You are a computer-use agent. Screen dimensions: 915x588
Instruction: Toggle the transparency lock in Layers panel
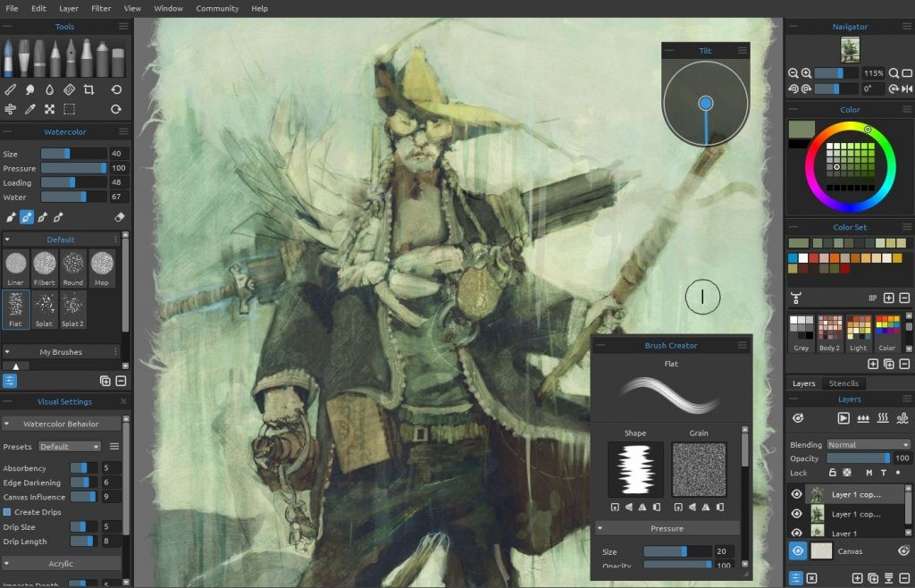(848, 472)
